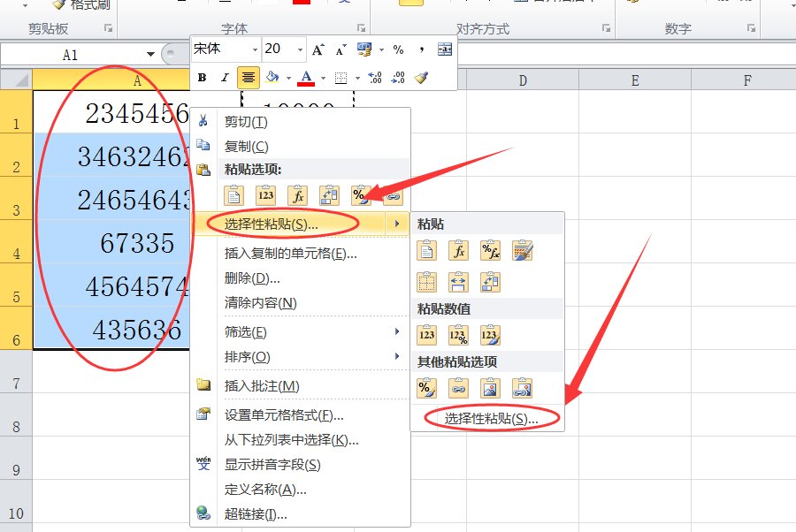This screenshot has height=532, width=796.
Task: Open the font color red swatch
Action: [307, 77]
